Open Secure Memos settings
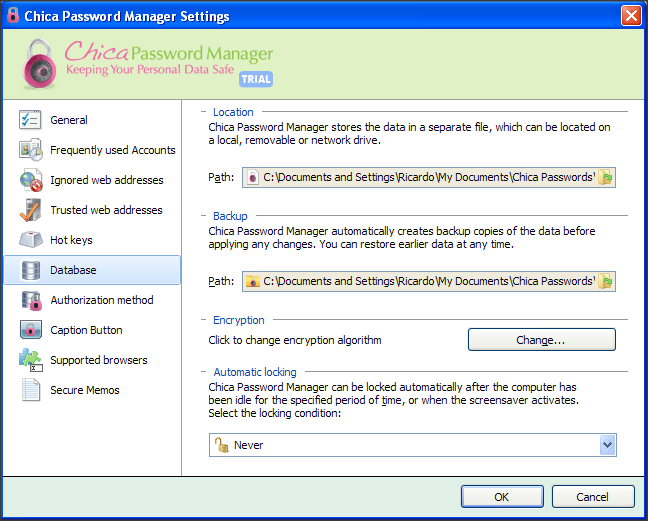 [x=92, y=390]
